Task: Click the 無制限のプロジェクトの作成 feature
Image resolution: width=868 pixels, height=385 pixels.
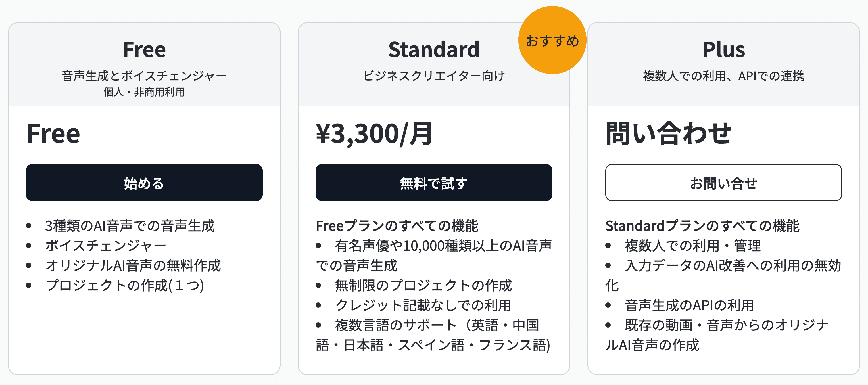Action: coord(423,285)
